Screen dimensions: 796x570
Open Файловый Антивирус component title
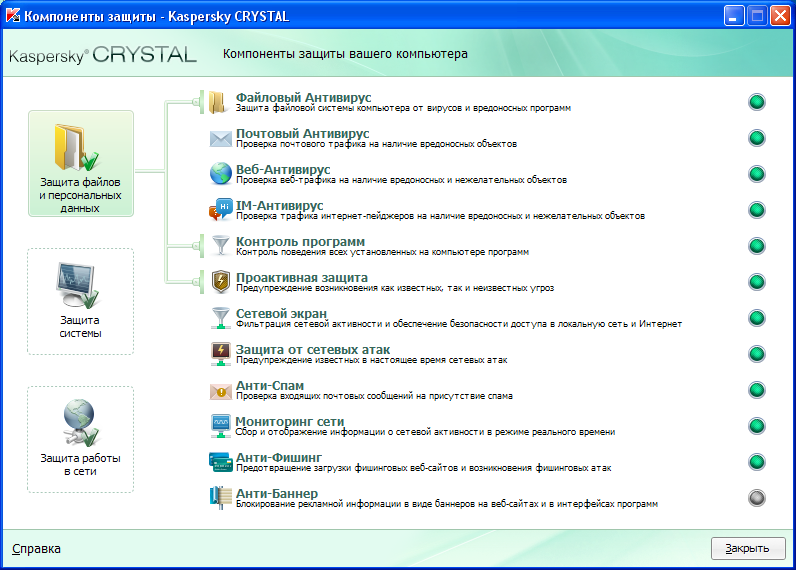(304, 97)
